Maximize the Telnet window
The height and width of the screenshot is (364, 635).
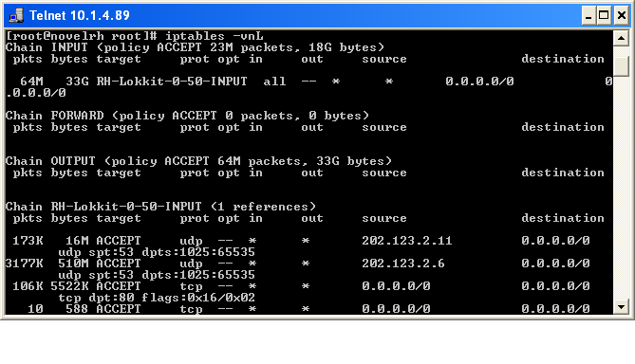(604, 16)
